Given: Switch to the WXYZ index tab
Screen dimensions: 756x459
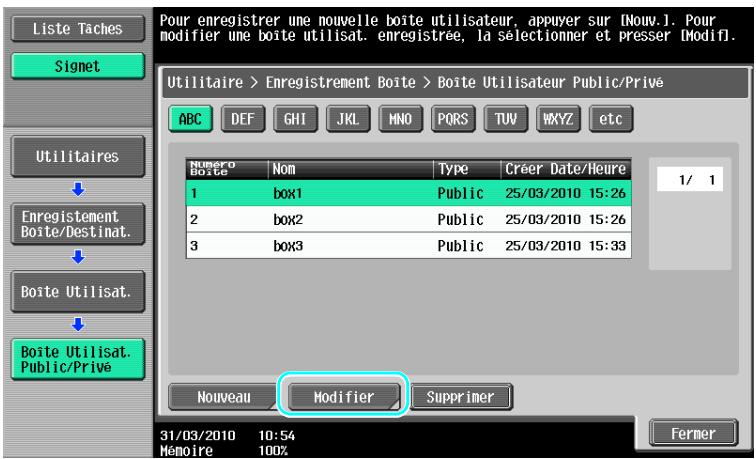Looking at the screenshot, I should point(558,119).
